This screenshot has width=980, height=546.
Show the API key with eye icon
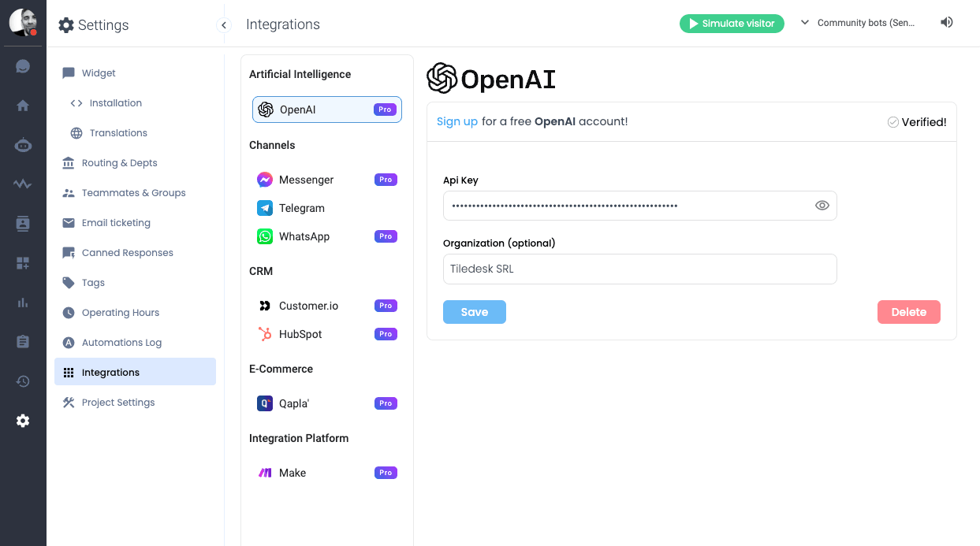822,206
